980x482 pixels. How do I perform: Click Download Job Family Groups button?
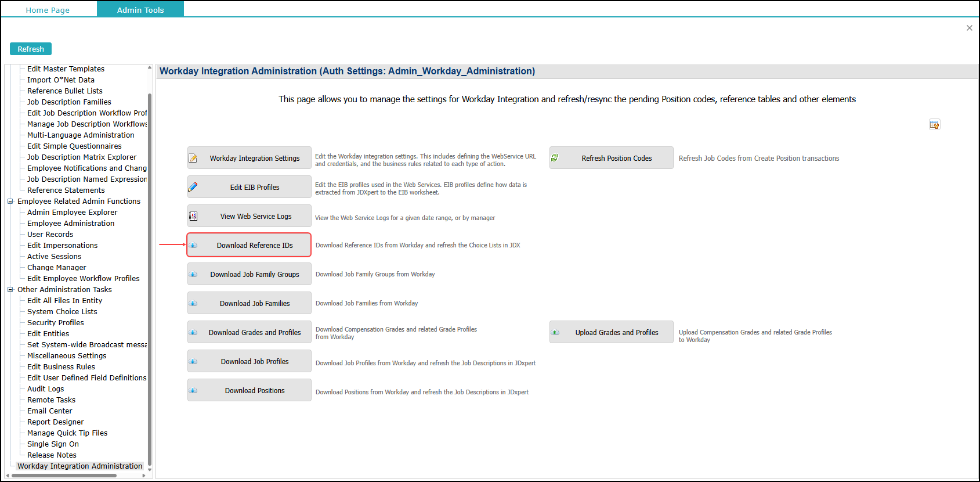[249, 274]
